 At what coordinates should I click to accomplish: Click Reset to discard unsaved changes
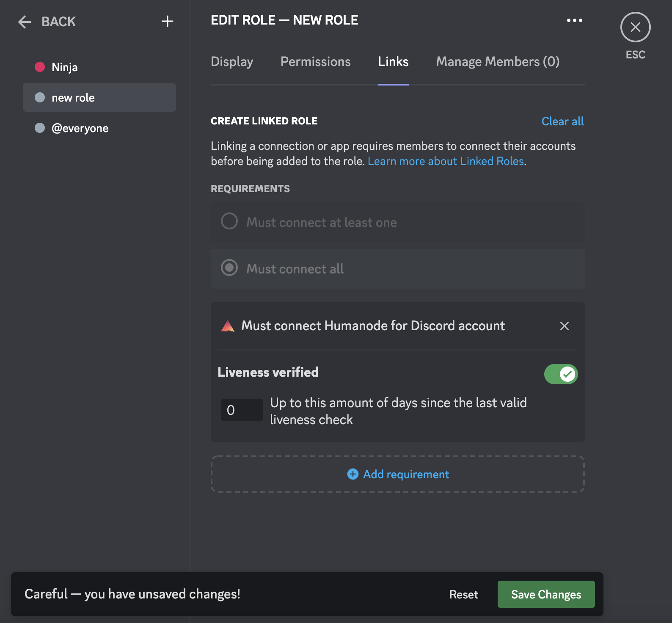click(x=463, y=595)
